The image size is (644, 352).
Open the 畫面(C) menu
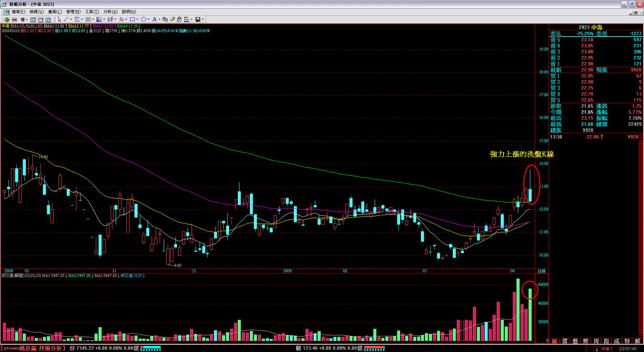55,12
